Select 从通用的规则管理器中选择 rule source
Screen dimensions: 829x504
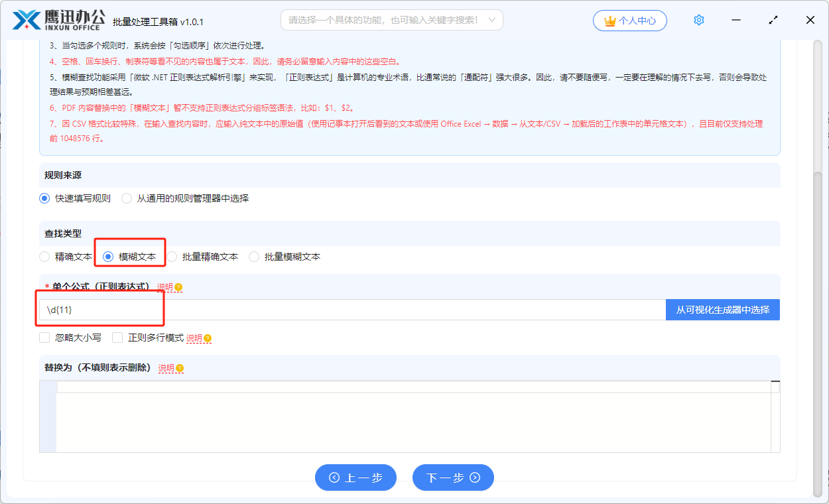point(126,198)
